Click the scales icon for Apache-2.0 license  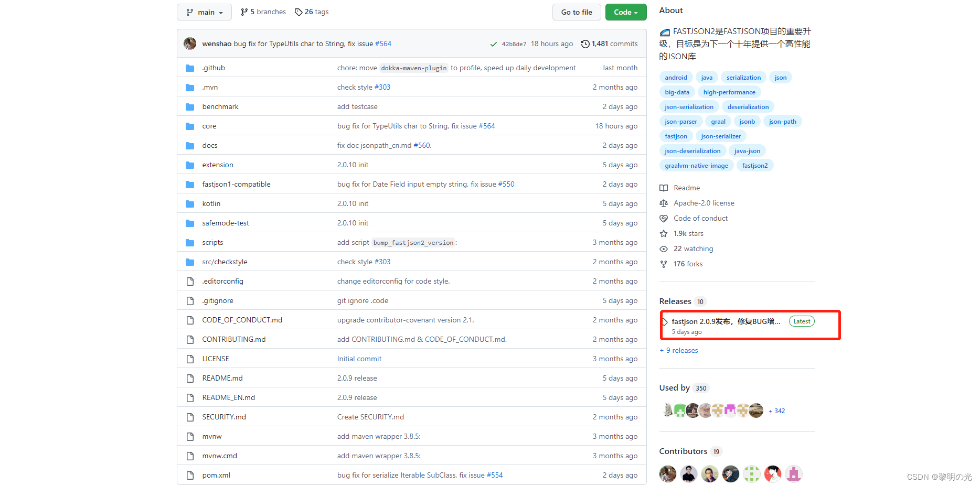pos(663,203)
